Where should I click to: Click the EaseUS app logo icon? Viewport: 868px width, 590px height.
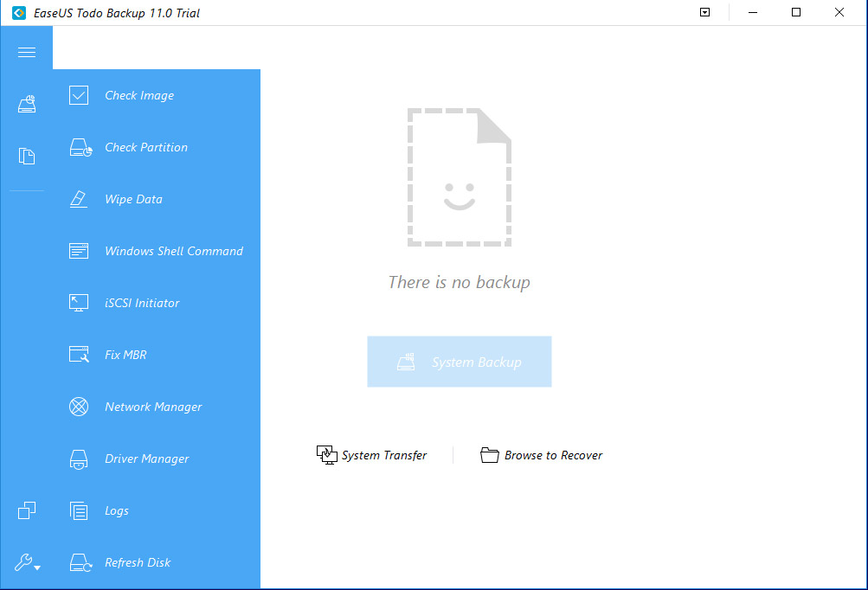pyautogui.click(x=19, y=13)
